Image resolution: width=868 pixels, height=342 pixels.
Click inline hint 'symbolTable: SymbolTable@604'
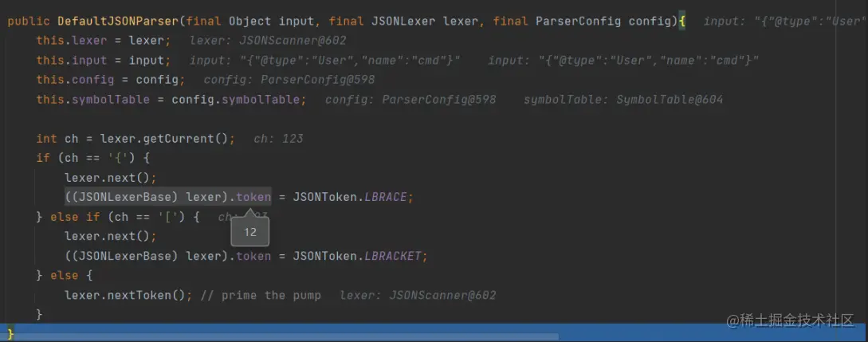click(x=623, y=100)
